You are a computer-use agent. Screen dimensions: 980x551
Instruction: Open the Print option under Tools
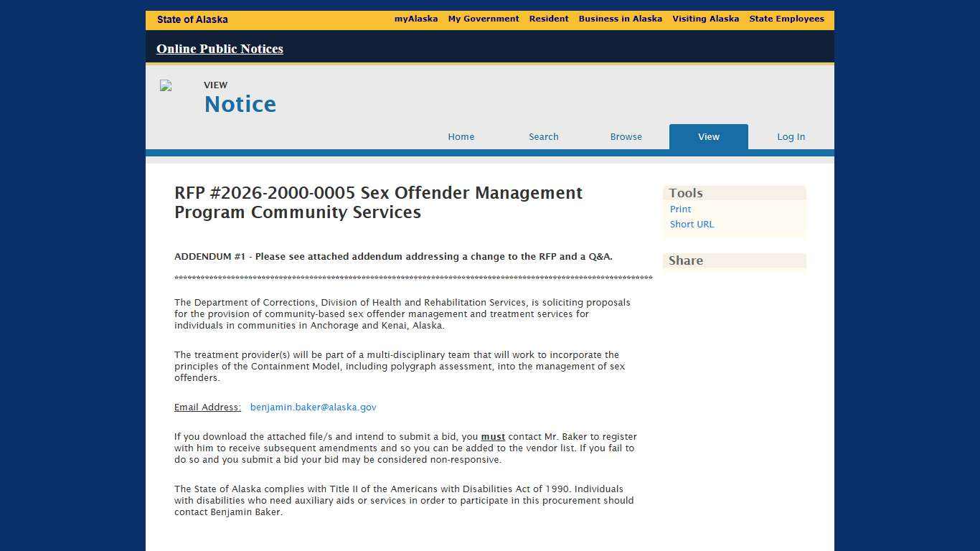pos(680,209)
